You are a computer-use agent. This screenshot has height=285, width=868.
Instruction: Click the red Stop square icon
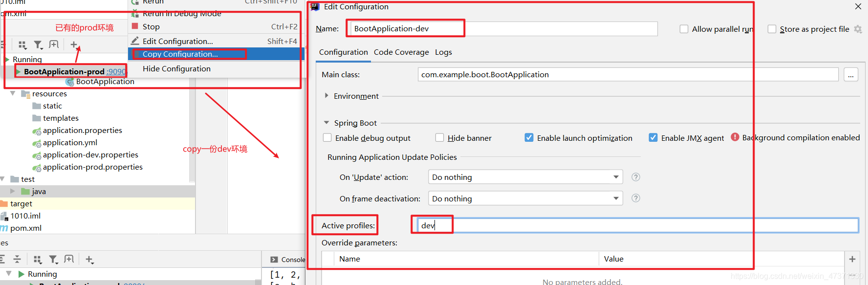click(135, 26)
